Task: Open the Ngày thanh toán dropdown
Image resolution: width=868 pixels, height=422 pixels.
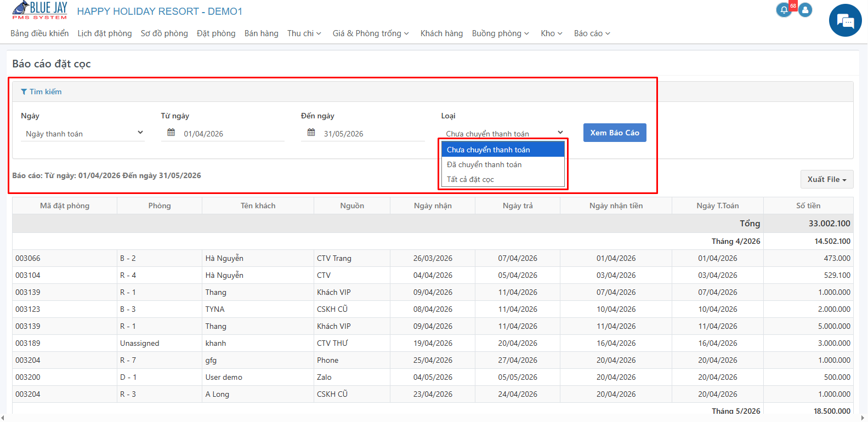Action: pyautogui.click(x=83, y=133)
